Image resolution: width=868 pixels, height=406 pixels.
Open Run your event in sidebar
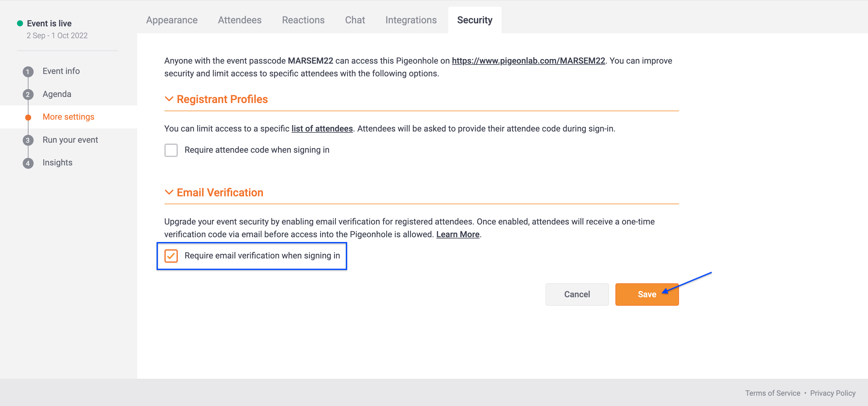(70, 140)
